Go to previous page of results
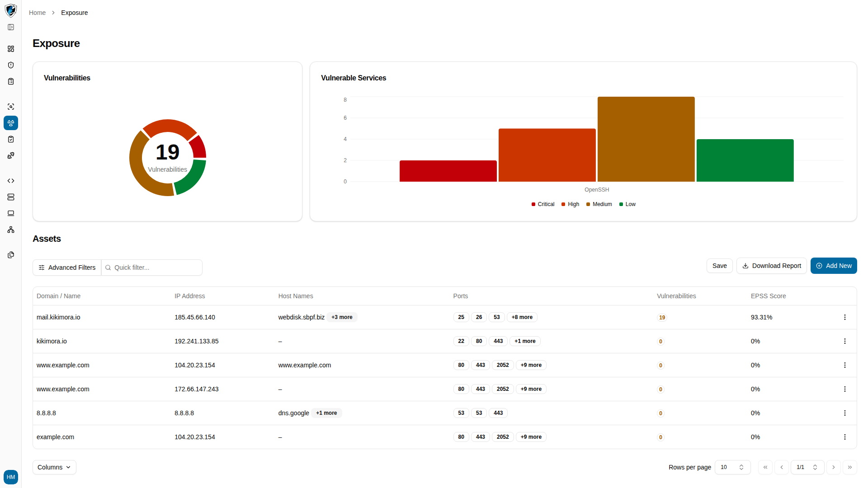The width and height of the screenshot is (868, 488). pyautogui.click(x=782, y=467)
